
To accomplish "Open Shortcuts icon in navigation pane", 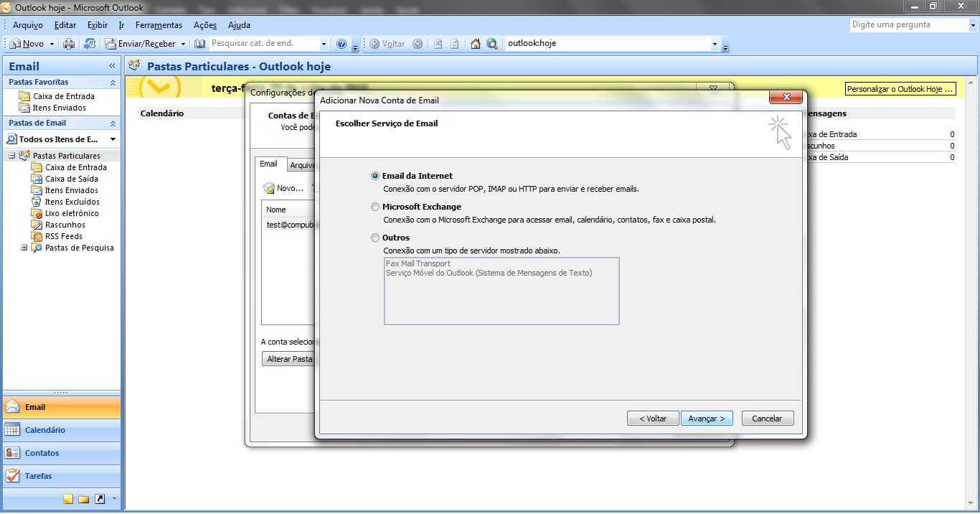I will [99, 499].
